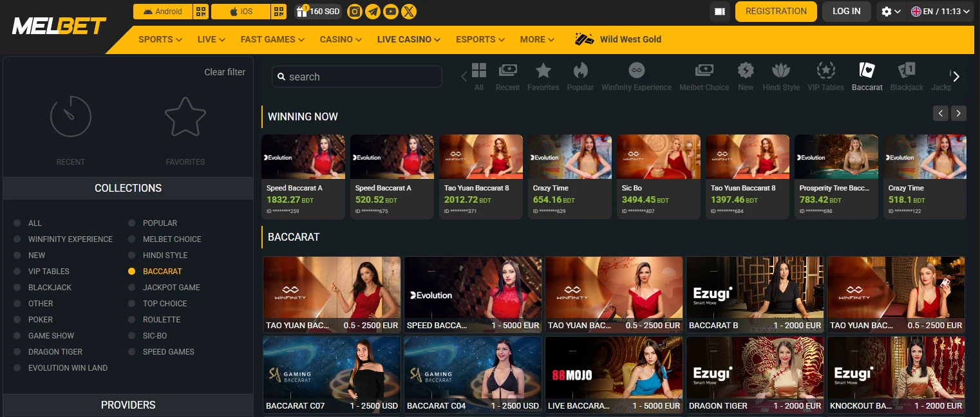Select the SIC-BO collection option
The width and height of the screenshot is (980, 417).
(147, 336)
